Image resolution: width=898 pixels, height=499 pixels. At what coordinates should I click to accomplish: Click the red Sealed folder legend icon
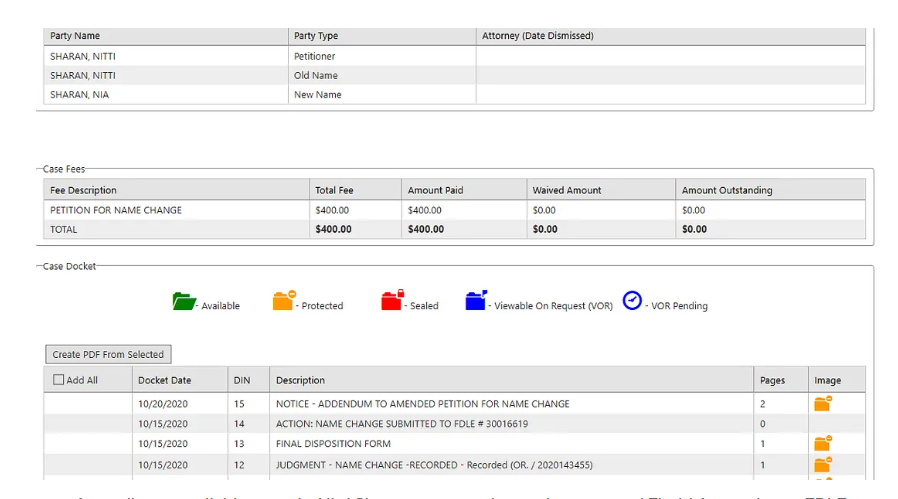point(392,300)
